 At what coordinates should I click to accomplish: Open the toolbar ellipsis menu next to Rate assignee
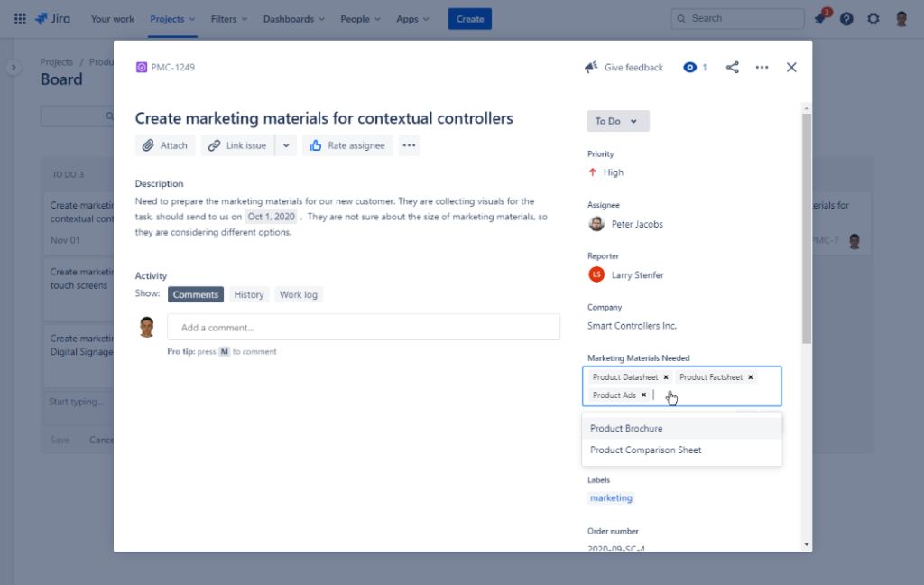pos(409,145)
